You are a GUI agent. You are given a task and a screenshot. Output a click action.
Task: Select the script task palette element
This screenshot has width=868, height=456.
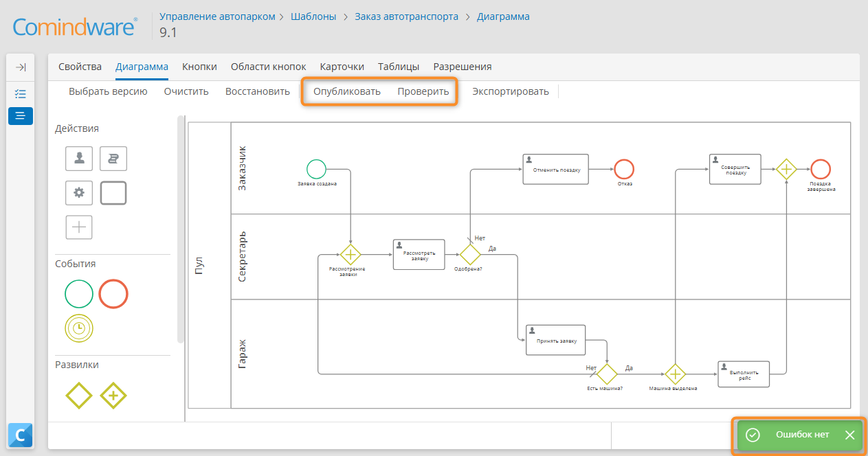pos(113,159)
